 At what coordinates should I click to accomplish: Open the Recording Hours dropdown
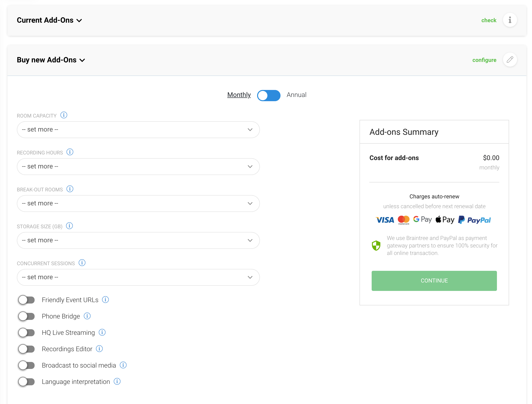[138, 166]
